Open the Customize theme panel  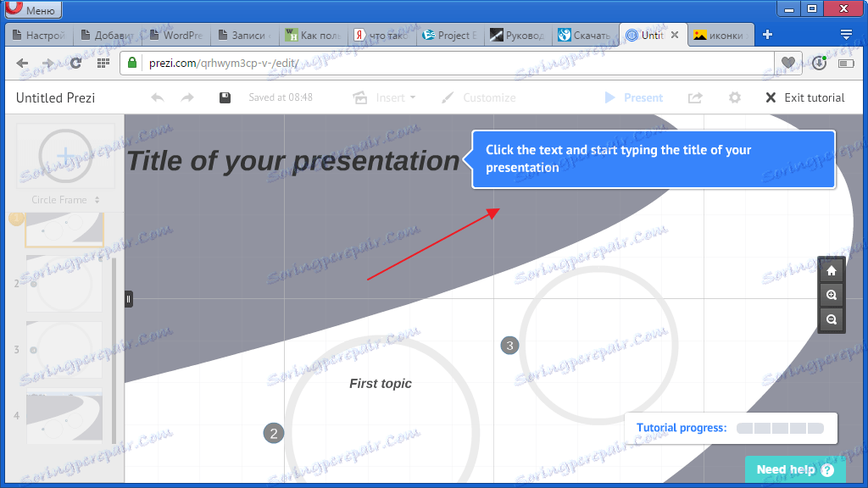[479, 98]
